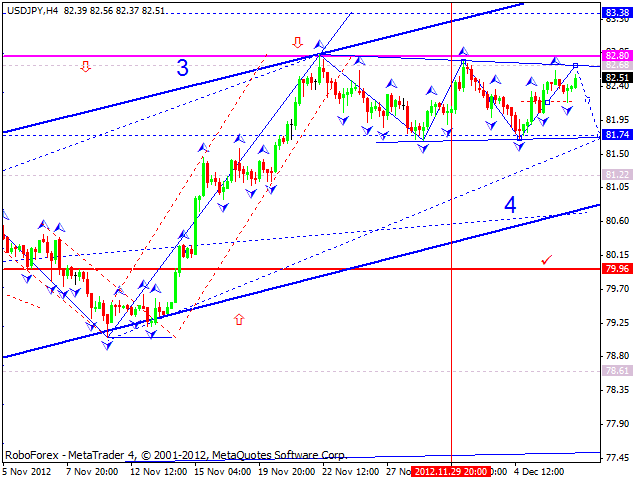Click the 5 Nov 2012 time axis label
The height and width of the screenshot is (480, 640).
(28, 470)
